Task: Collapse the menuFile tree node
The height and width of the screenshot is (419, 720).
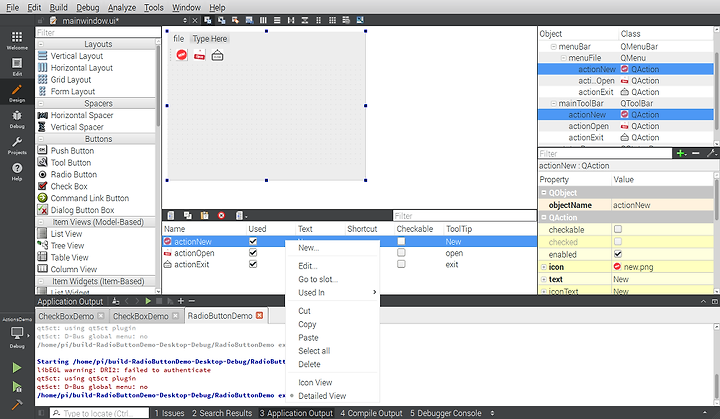Action: [563, 58]
